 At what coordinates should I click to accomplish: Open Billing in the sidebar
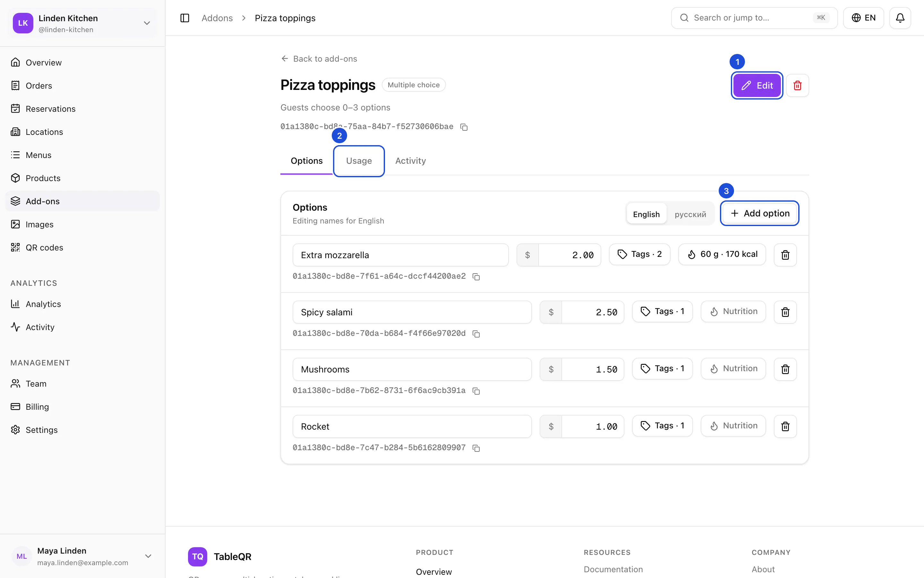(x=82, y=407)
